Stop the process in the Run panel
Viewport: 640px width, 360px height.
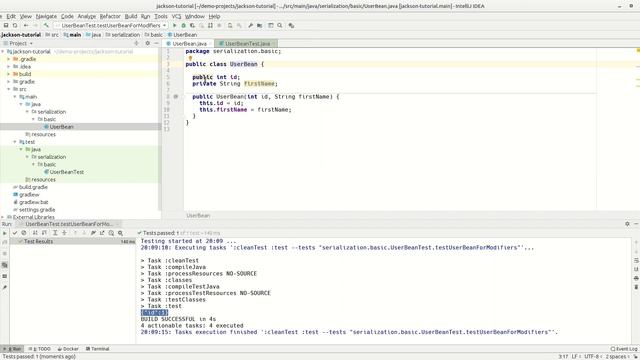point(4,253)
